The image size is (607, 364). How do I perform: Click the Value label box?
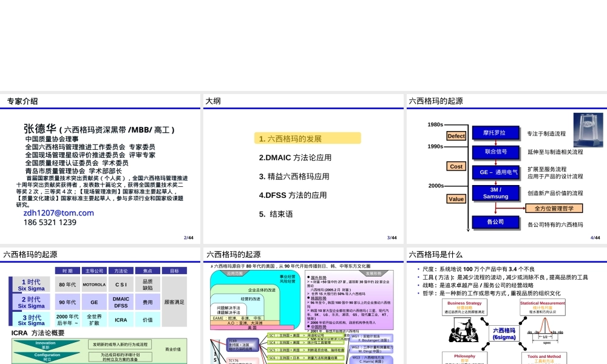[x=456, y=199]
